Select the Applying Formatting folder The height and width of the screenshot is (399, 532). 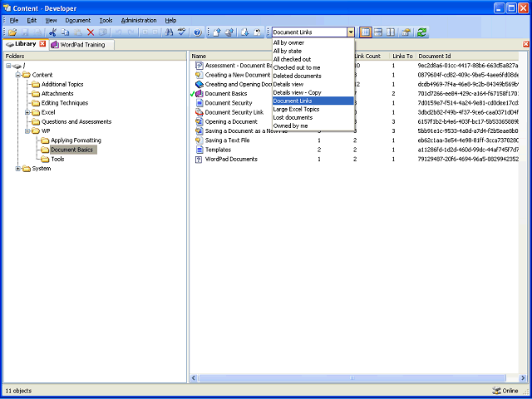[76, 140]
